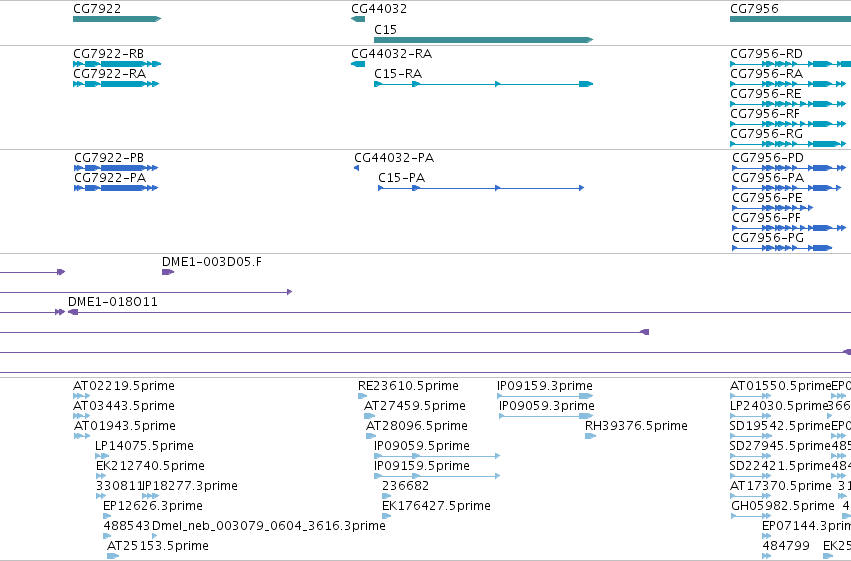Open the Dmel_neb_003079_0604_3616.3prime label
This screenshot has width=851, height=561.
[269, 526]
